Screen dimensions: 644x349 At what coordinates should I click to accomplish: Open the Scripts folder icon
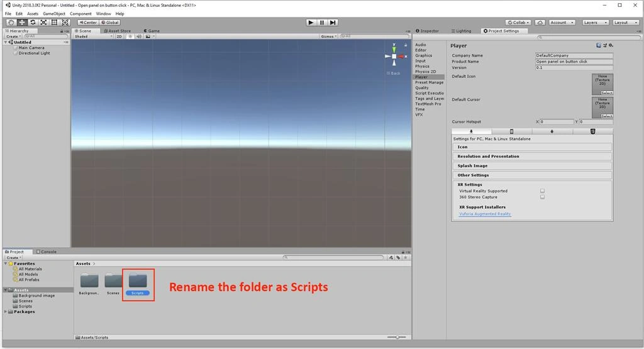(138, 280)
